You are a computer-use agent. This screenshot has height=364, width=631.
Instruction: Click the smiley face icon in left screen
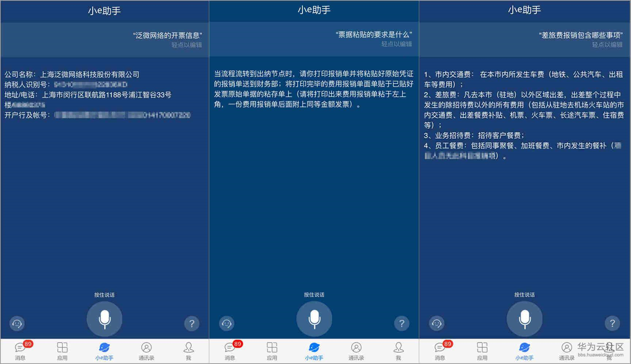[x=17, y=323]
